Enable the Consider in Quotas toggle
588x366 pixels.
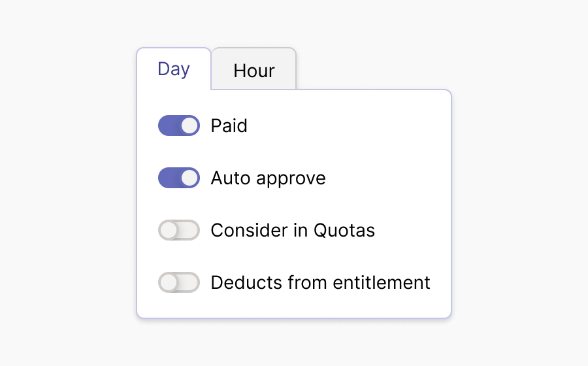coord(178,230)
